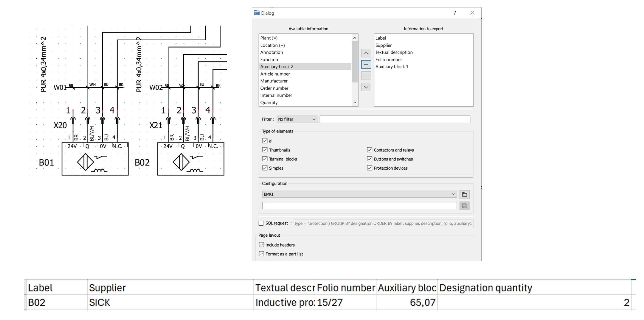Move selected item up with arrow icon
The image size is (644, 320).
366,53
